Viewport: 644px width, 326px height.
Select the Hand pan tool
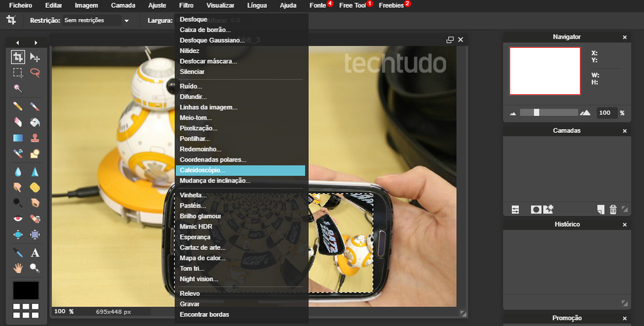click(18, 268)
